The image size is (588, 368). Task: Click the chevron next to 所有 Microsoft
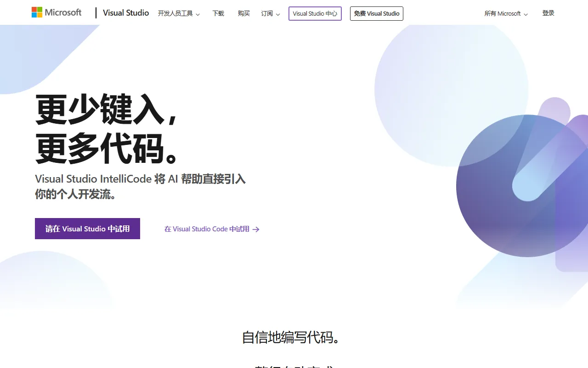coord(526,14)
